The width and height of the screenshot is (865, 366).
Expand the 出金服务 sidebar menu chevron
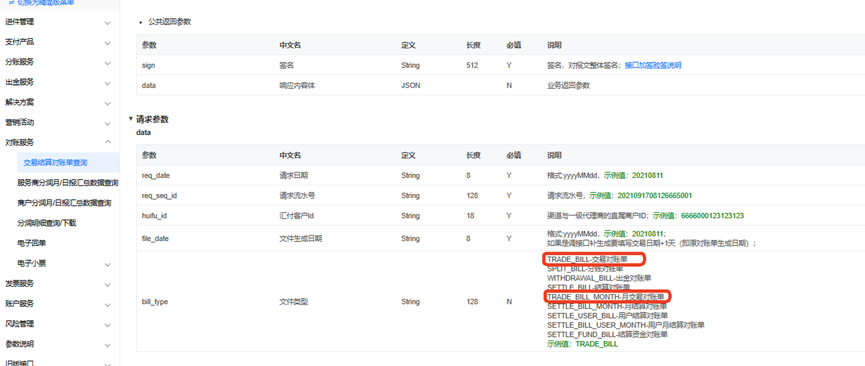click(108, 83)
